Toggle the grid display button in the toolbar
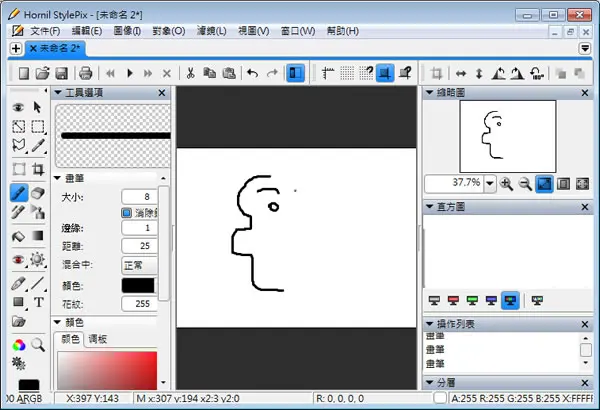The width and height of the screenshot is (600, 410). pyautogui.click(x=347, y=73)
